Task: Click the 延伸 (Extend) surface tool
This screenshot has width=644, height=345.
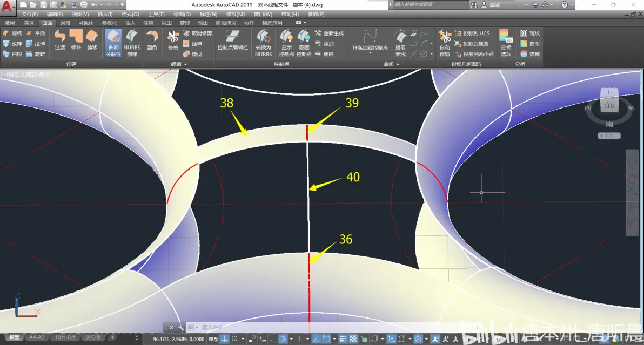Action: click(x=193, y=44)
